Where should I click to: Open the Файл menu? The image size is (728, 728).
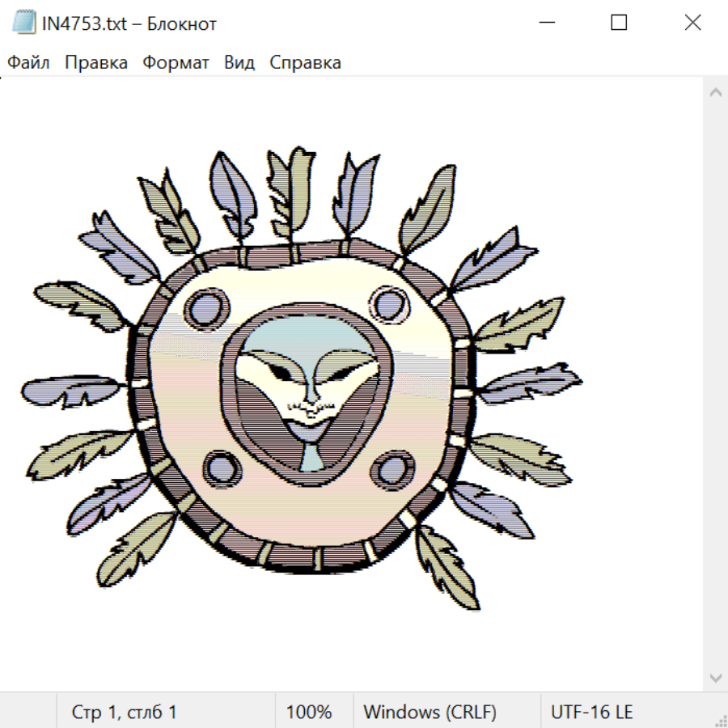pos(28,63)
